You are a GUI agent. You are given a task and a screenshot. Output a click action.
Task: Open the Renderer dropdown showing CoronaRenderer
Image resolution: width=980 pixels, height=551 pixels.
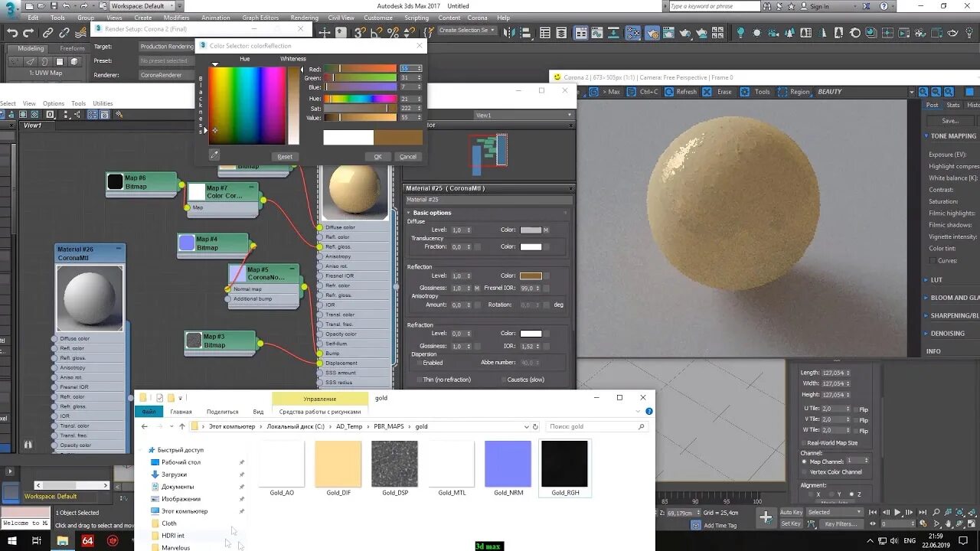click(x=166, y=75)
